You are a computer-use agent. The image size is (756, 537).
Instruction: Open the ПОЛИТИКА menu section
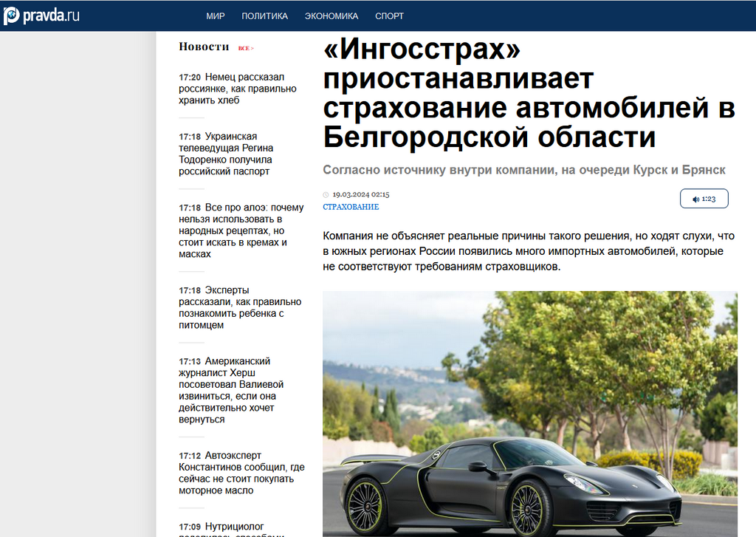[x=265, y=16]
